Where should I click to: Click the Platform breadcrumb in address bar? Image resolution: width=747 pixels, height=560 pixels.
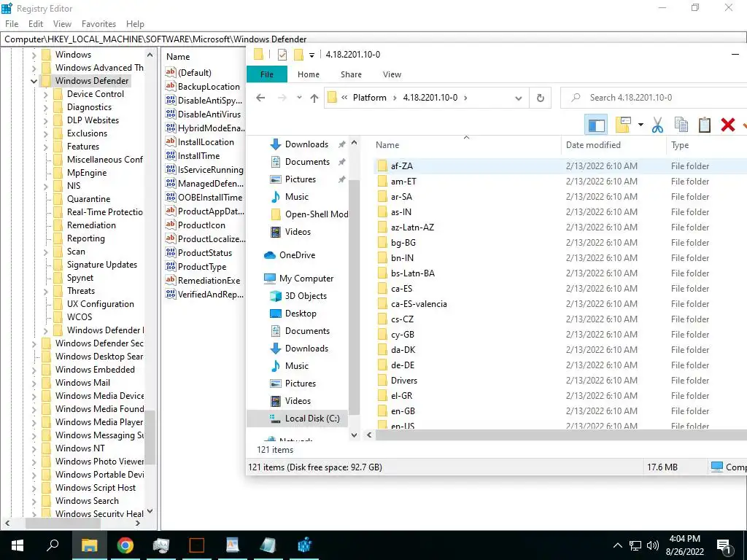click(x=369, y=98)
